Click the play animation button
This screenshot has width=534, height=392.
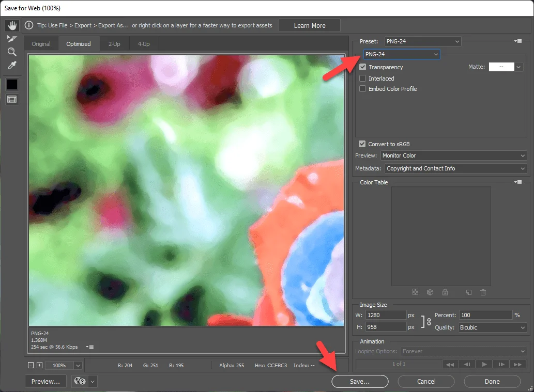point(484,364)
